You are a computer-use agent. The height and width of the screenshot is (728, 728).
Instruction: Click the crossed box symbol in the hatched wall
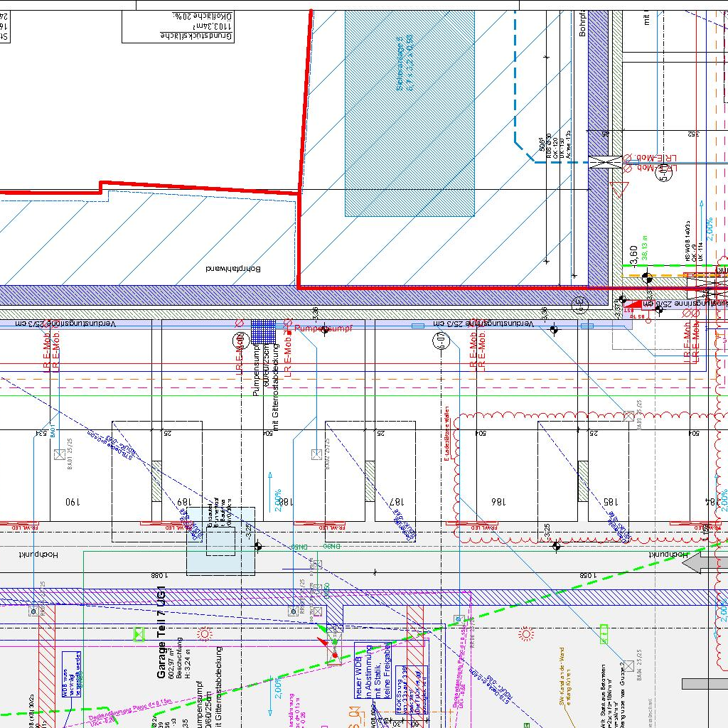tap(598, 162)
